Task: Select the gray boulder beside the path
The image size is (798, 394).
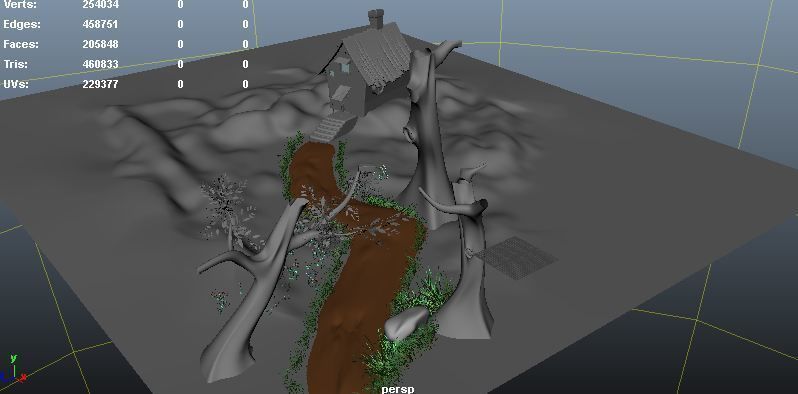Action: point(407,323)
